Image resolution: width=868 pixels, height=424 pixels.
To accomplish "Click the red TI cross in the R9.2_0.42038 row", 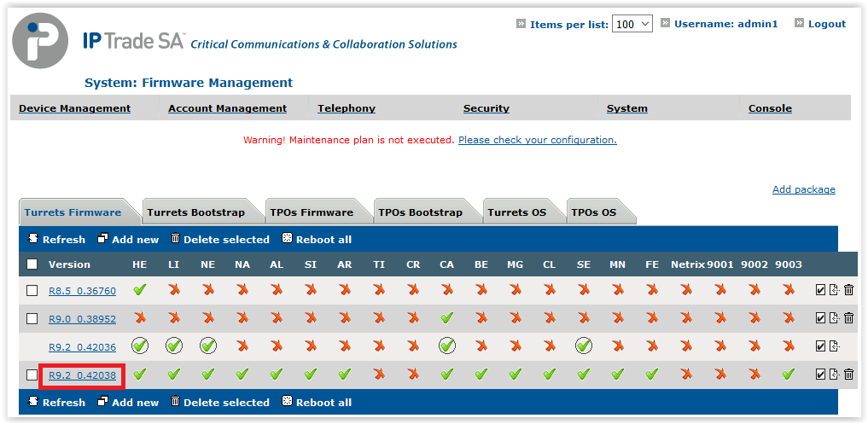I will [379, 375].
